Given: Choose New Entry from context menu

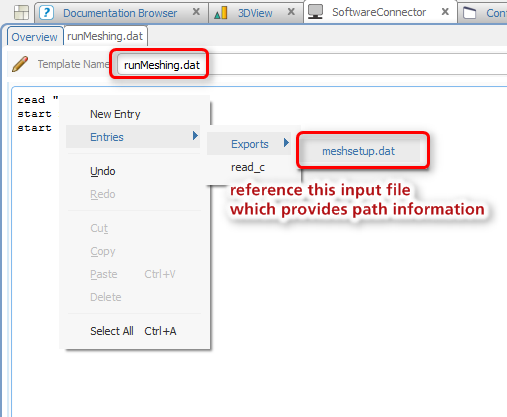Looking at the screenshot, I should [115, 114].
